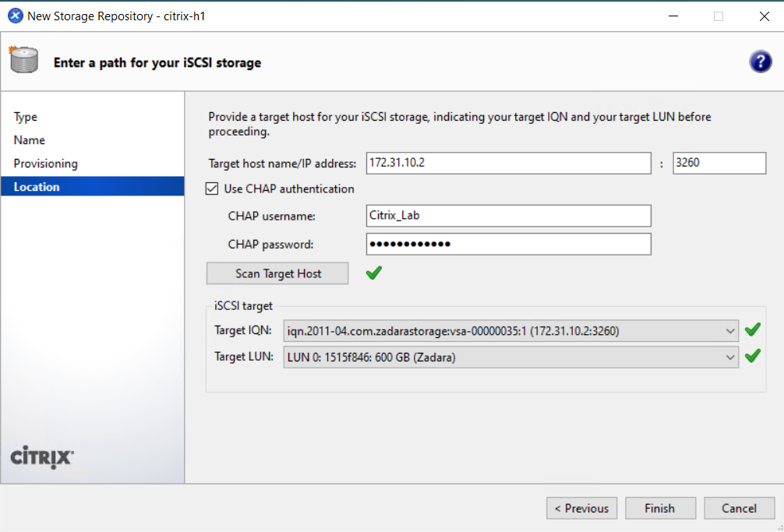Click the "iSCSI target" group label
The height and width of the screenshot is (532, 784).
click(243, 305)
